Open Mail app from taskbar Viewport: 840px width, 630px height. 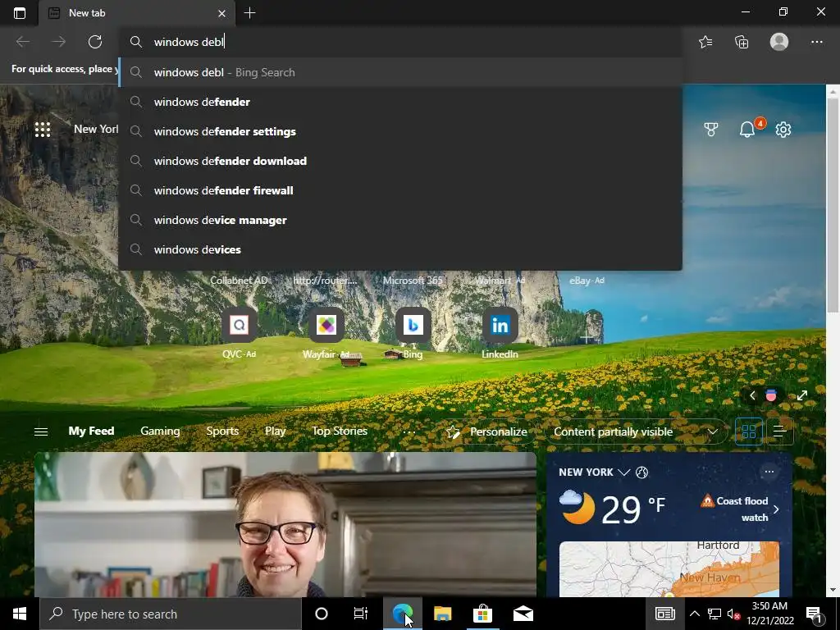coord(523,614)
